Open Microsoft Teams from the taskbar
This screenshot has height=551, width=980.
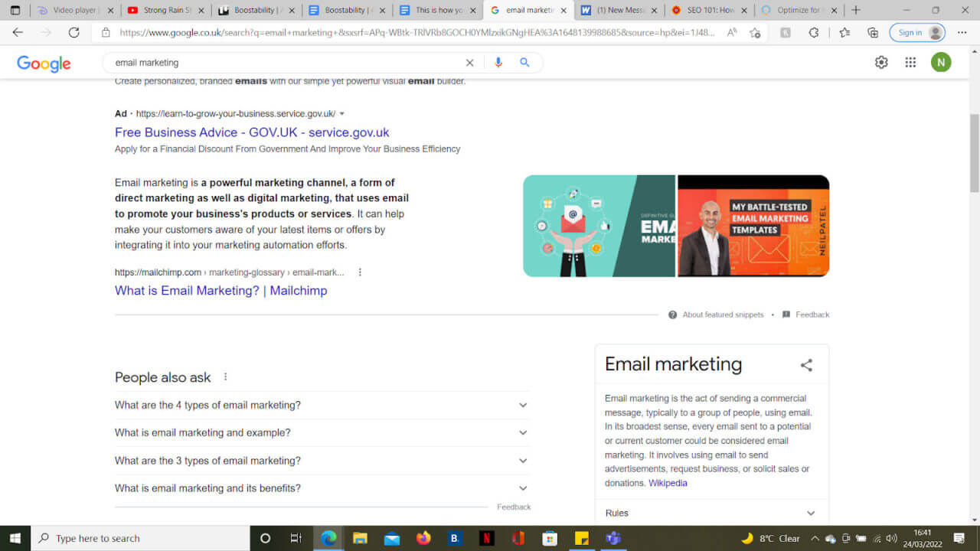(x=612, y=538)
